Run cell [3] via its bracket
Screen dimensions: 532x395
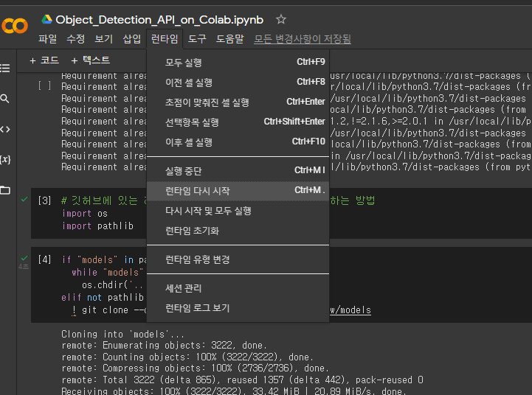click(44, 200)
